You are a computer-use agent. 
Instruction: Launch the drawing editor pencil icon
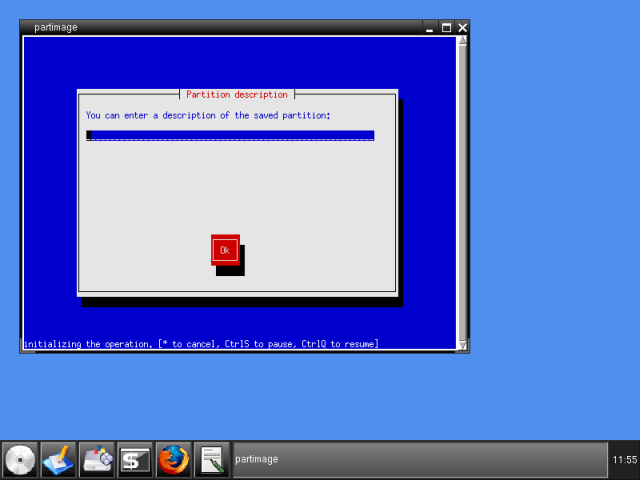coord(58,460)
